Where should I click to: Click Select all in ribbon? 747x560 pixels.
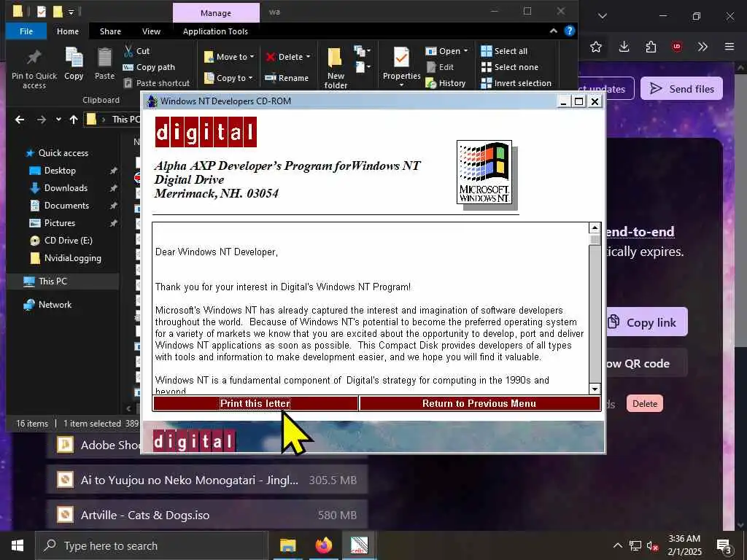(x=504, y=51)
